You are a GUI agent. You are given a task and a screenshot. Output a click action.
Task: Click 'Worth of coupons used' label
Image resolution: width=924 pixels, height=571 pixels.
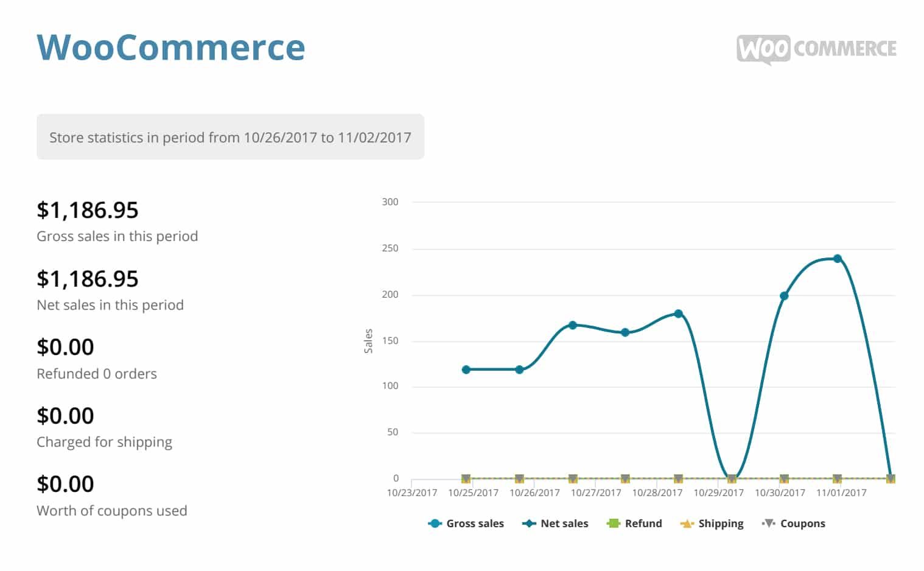[112, 511]
